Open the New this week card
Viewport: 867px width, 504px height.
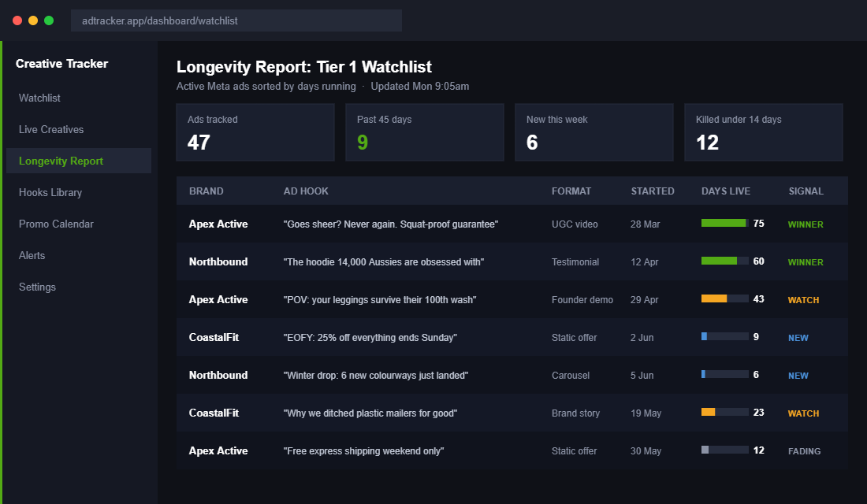tap(594, 132)
